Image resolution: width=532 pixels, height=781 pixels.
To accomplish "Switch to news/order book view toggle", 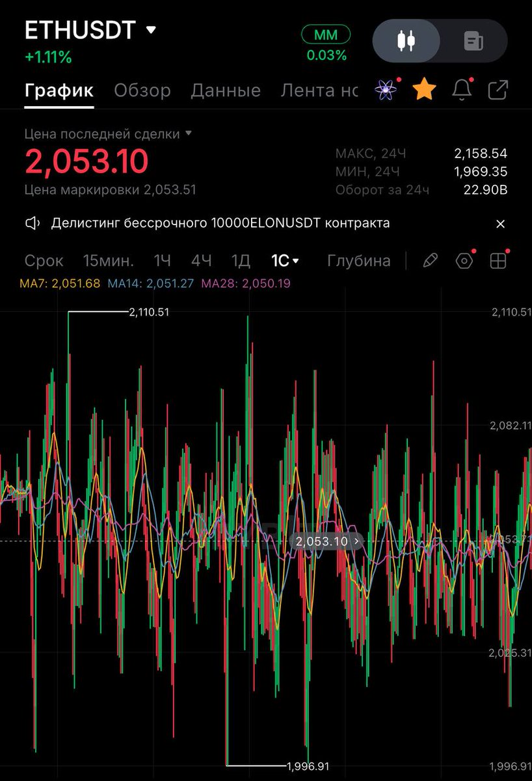I will pos(473,41).
